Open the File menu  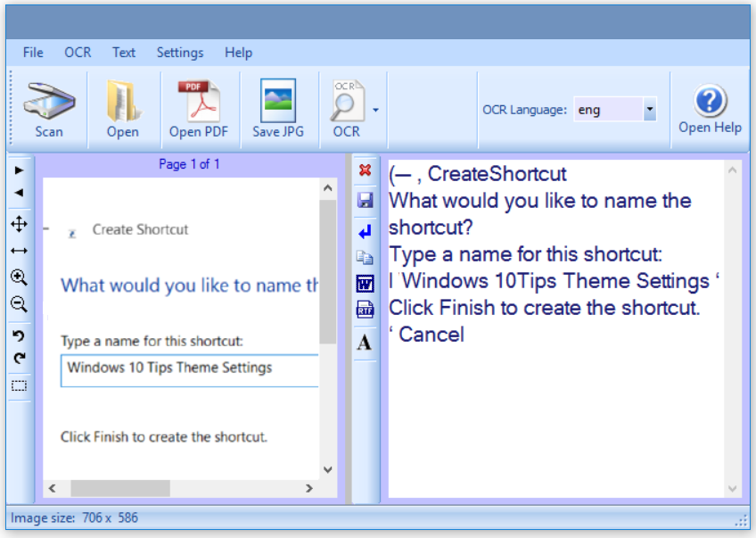point(33,52)
